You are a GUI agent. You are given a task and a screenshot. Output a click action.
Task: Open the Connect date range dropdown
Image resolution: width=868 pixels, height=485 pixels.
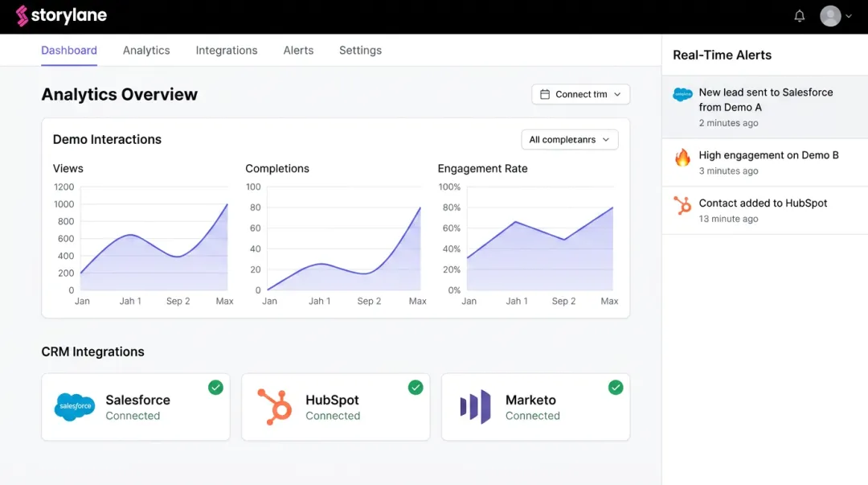click(x=581, y=94)
